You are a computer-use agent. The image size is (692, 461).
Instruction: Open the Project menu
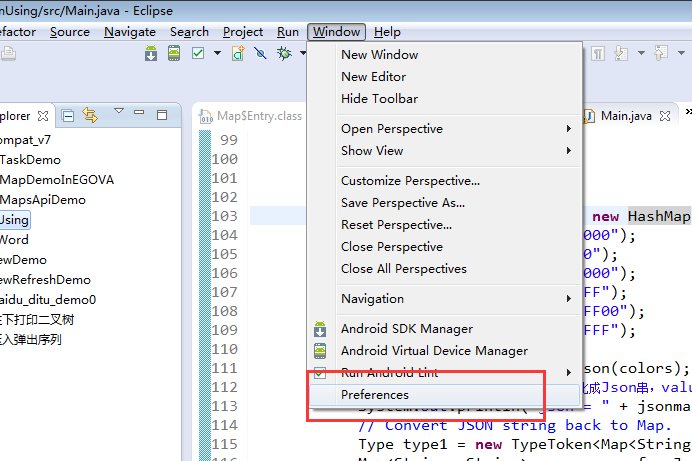tap(243, 32)
